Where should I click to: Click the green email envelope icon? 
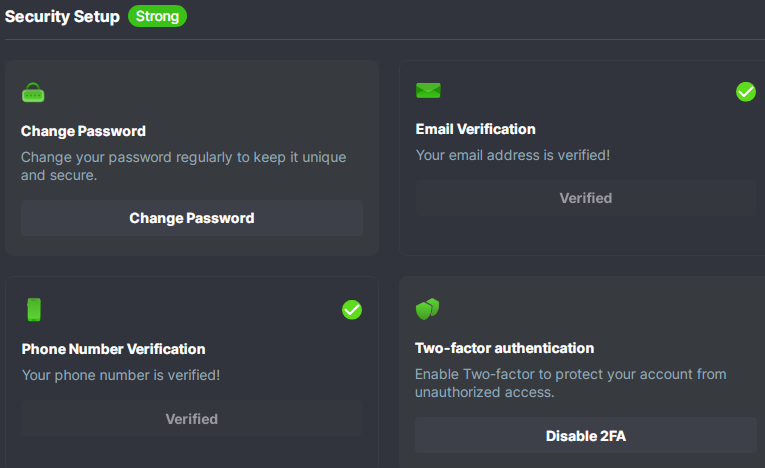(428, 91)
